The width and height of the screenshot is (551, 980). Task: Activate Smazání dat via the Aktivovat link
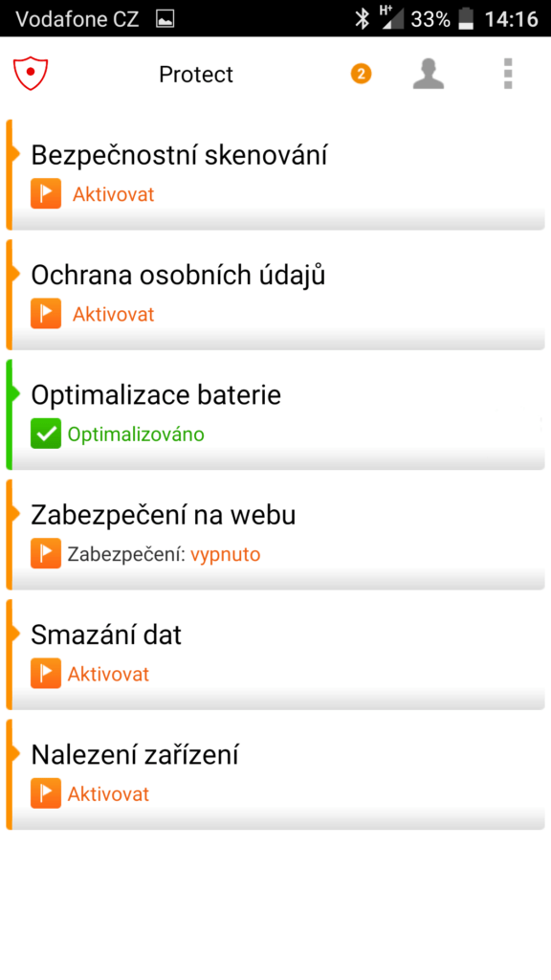point(108,675)
